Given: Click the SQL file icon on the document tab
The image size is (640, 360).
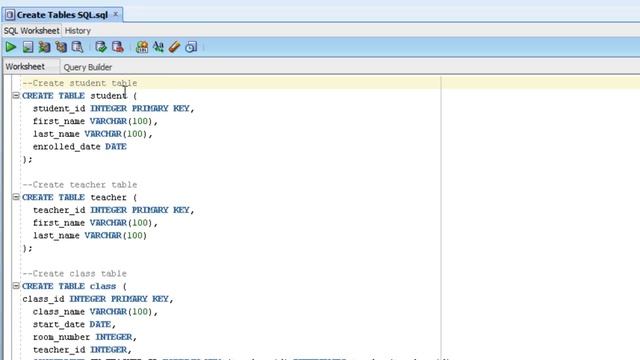Looking at the screenshot, I should pyautogui.click(x=10, y=15).
